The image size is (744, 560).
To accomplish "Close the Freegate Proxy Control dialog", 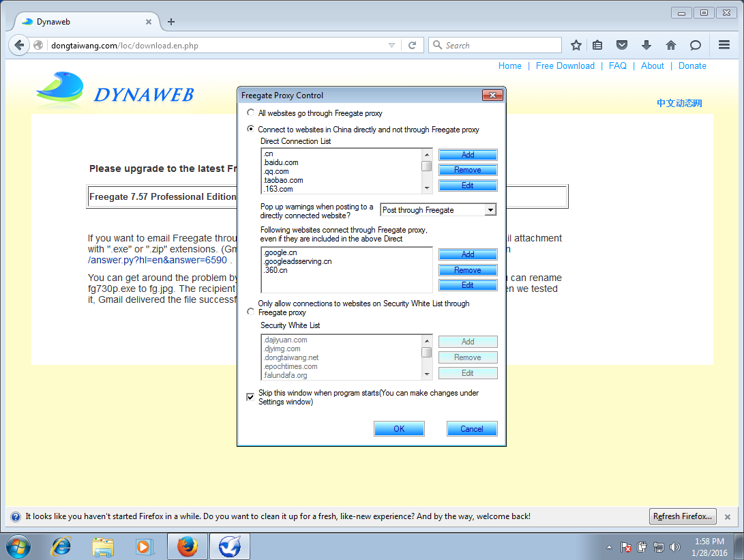I will click(492, 95).
